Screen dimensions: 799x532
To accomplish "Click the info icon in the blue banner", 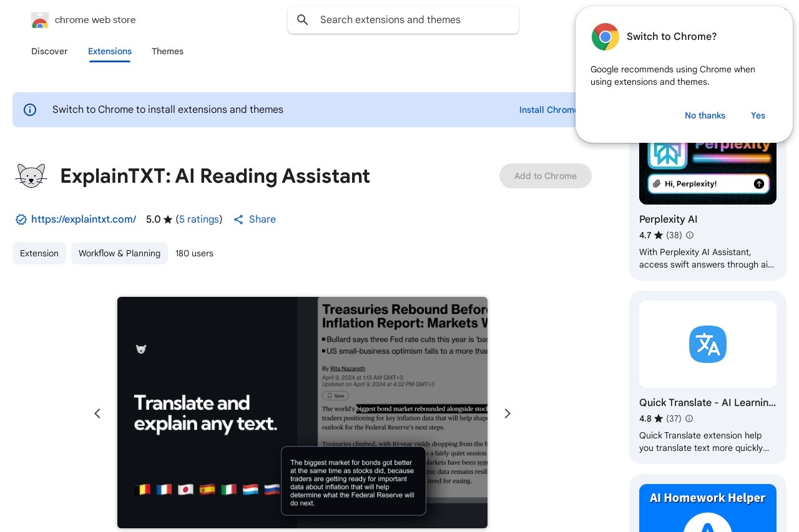I will tap(30, 110).
